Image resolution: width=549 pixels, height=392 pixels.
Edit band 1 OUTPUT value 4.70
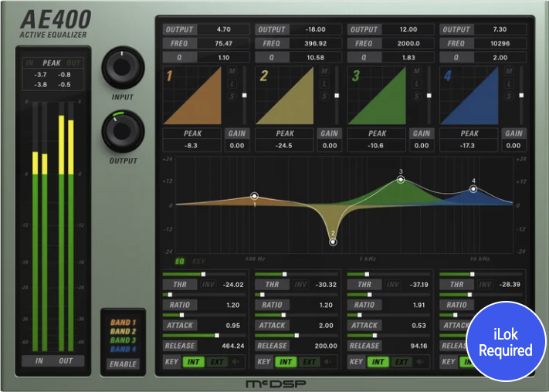pyautogui.click(x=223, y=29)
